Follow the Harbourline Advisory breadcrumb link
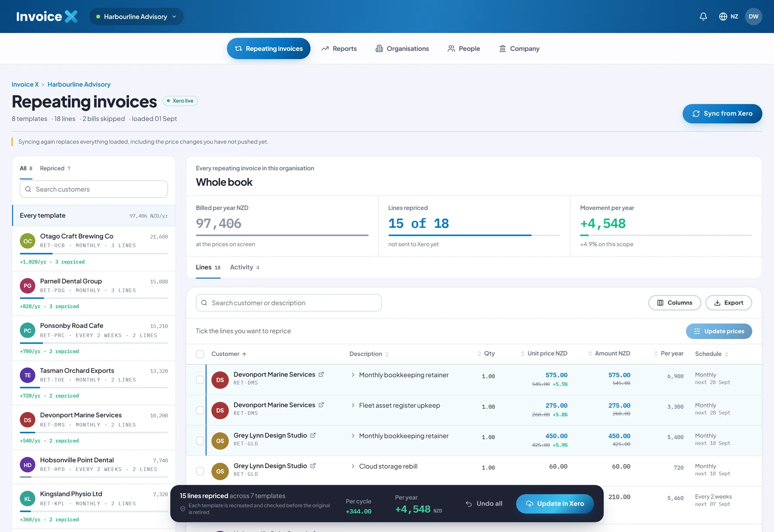 coord(79,84)
